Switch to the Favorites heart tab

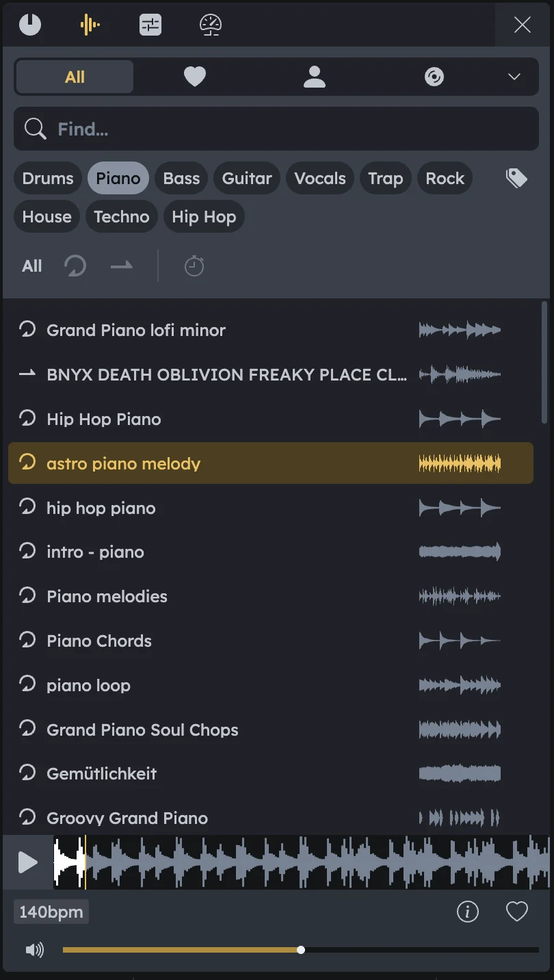click(x=195, y=77)
